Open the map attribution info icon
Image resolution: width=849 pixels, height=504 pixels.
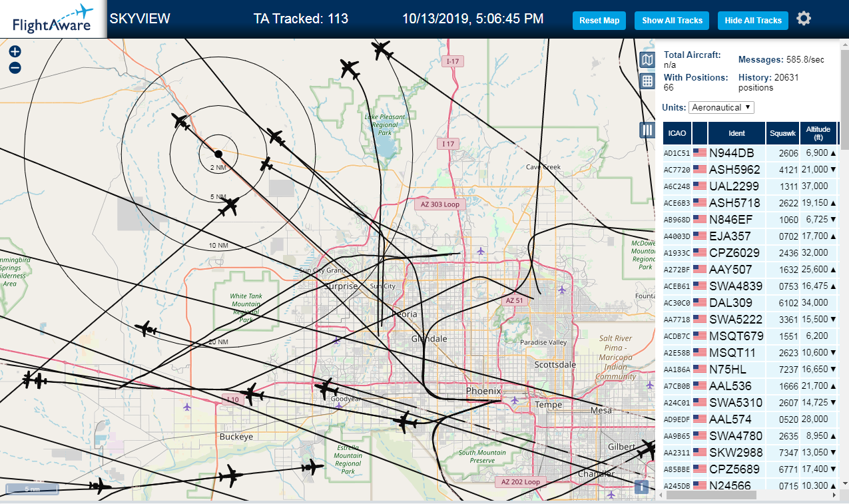[641, 487]
